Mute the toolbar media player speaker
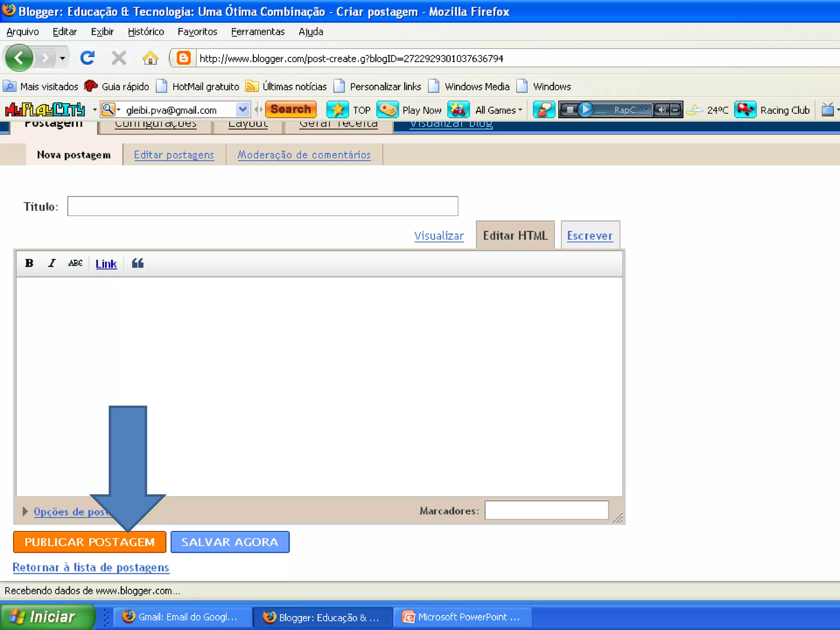The height and width of the screenshot is (630, 840). click(x=661, y=110)
